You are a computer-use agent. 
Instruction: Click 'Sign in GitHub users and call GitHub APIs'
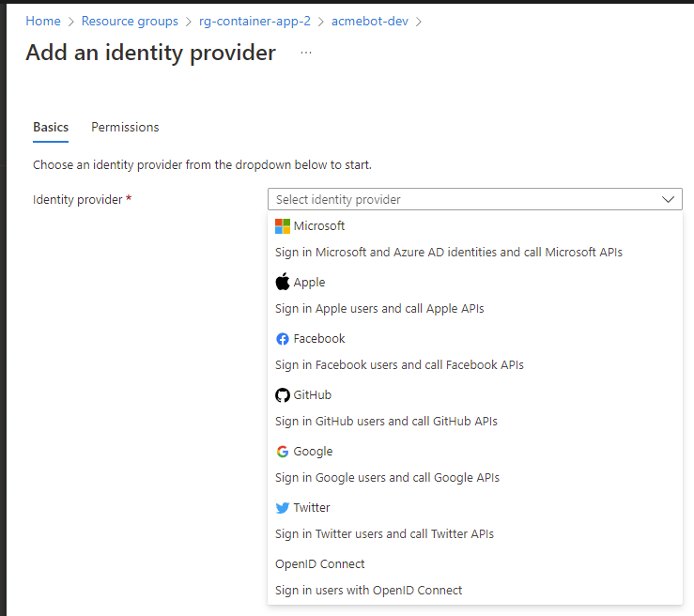click(386, 422)
